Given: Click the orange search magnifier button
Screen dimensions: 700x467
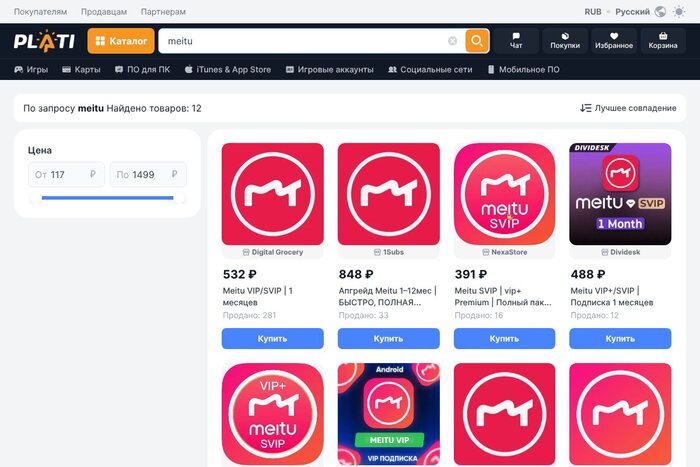Looking at the screenshot, I should [x=477, y=41].
